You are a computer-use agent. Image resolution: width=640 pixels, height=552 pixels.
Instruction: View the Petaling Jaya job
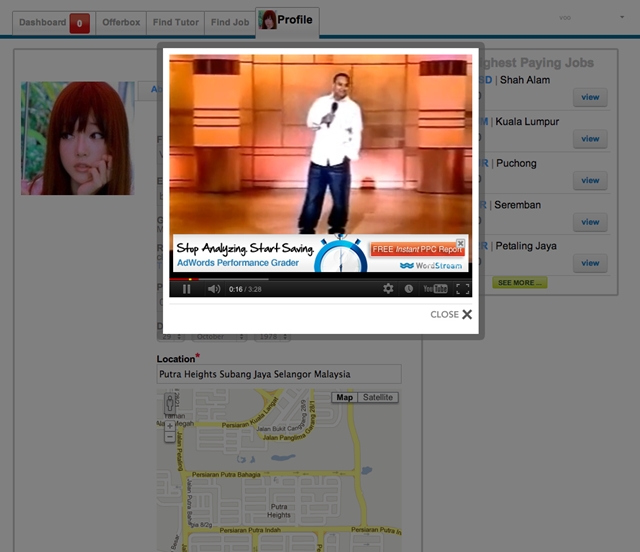click(590, 263)
